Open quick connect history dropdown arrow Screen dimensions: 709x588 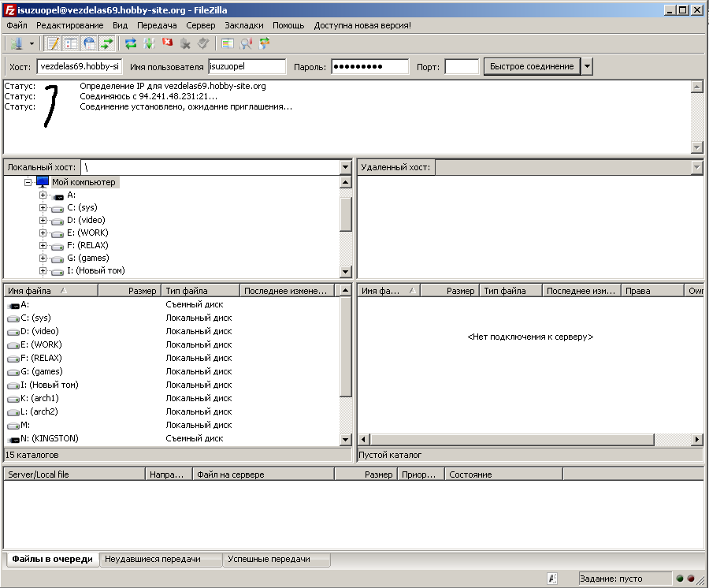(587, 66)
